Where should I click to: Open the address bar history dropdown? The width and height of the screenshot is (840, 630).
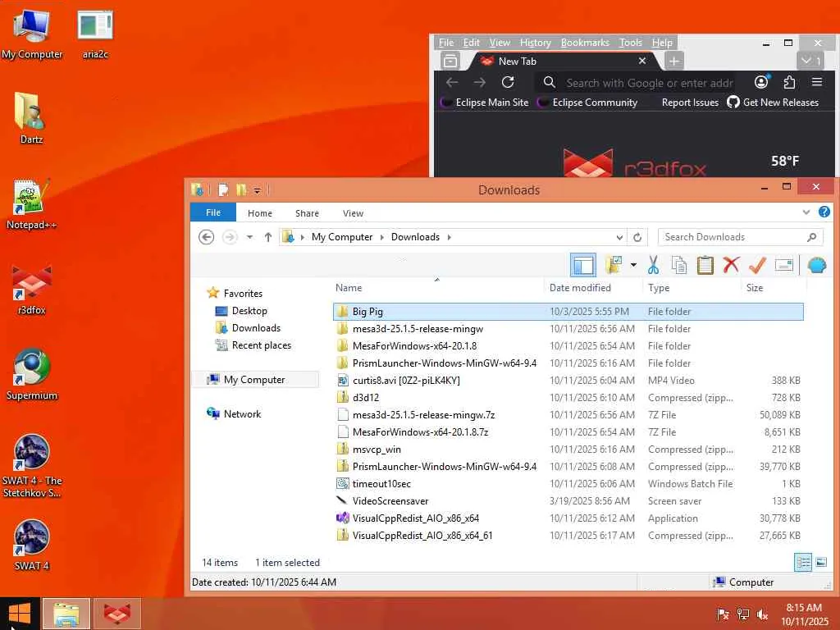pyautogui.click(x=619, y=237)
